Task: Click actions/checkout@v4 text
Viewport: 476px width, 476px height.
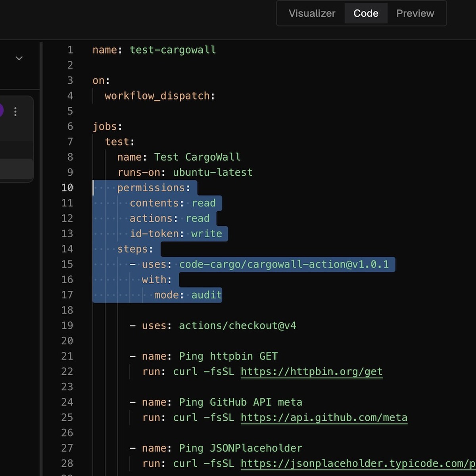Action: tap(237, 326)
